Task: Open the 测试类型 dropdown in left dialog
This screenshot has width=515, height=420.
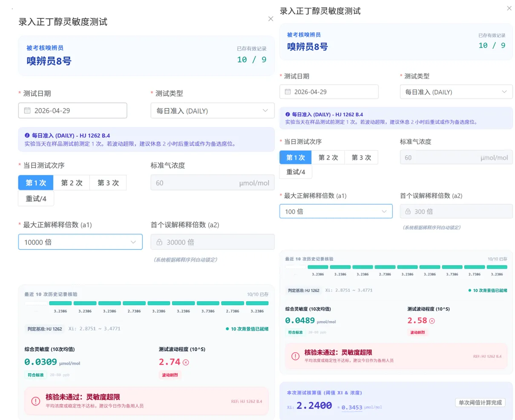Action: pyautogui.click(x=213, y=111)
